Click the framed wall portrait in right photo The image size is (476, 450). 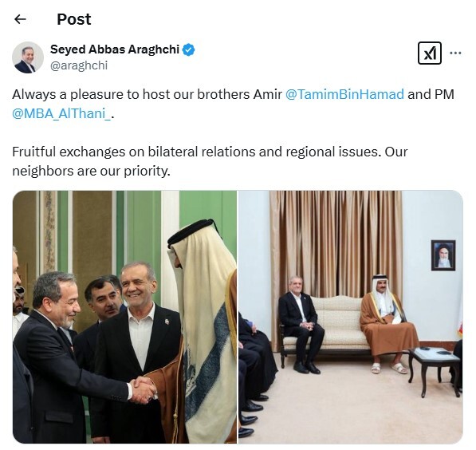[x=443, y=255]
